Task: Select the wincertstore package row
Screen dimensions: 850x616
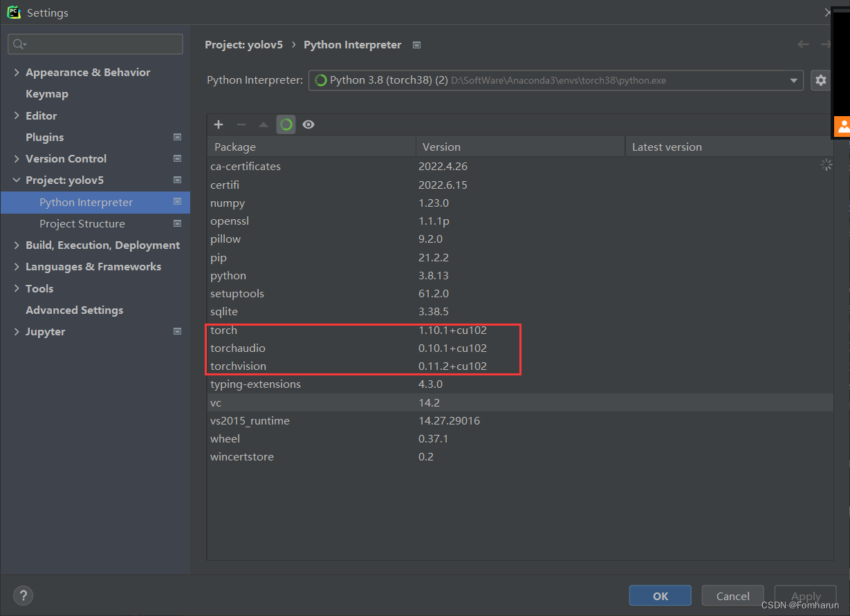Action: coord(520,456)
